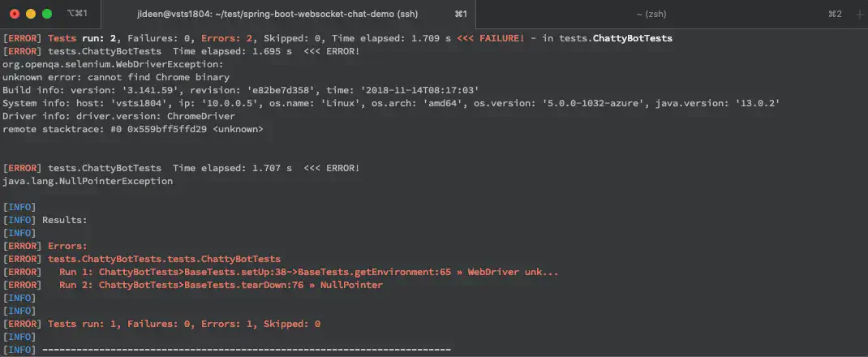Click 'Tests run: 1, Failures: 0' summary line

point(161,324)
